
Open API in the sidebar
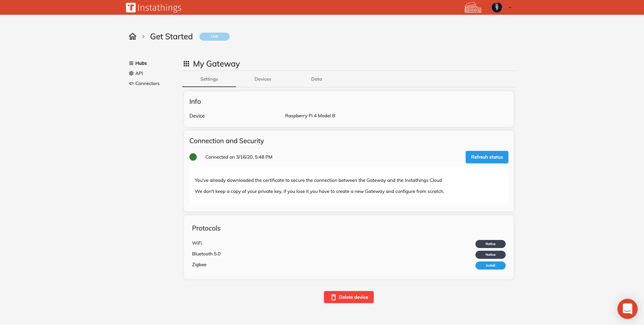(x=136, y=73)
